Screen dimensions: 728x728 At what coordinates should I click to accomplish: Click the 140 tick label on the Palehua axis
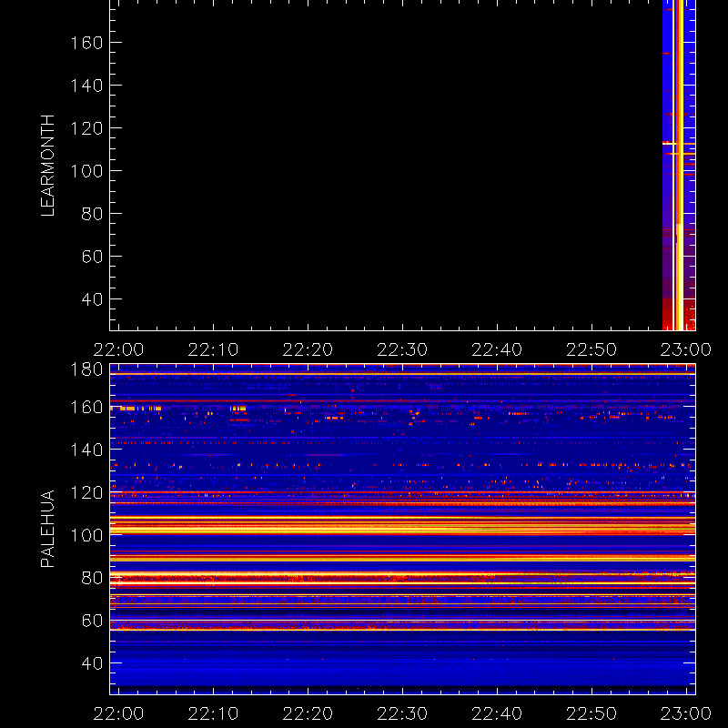[x=86, y=450]
